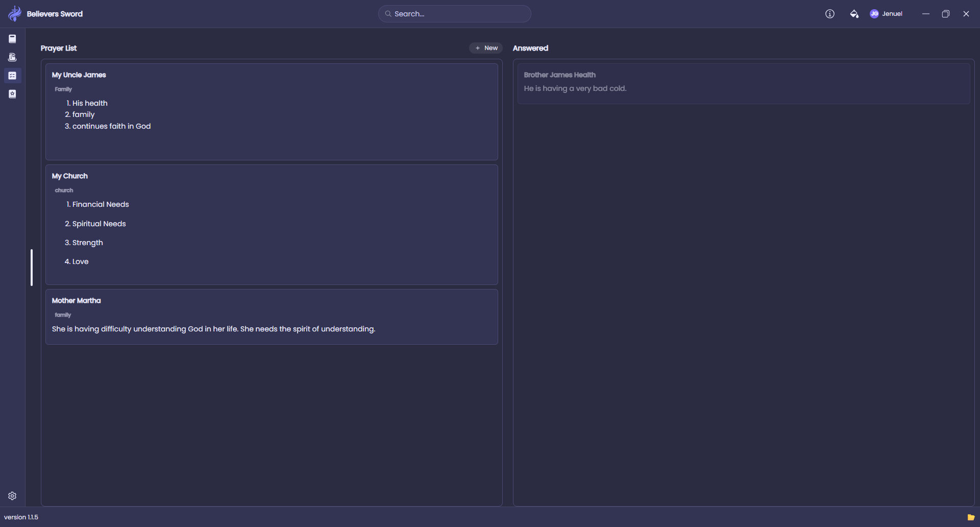The width and height of the screenshot is (980, 527).
Task: Open the answered Brother James Health card
Action: [x=743, y=83]
